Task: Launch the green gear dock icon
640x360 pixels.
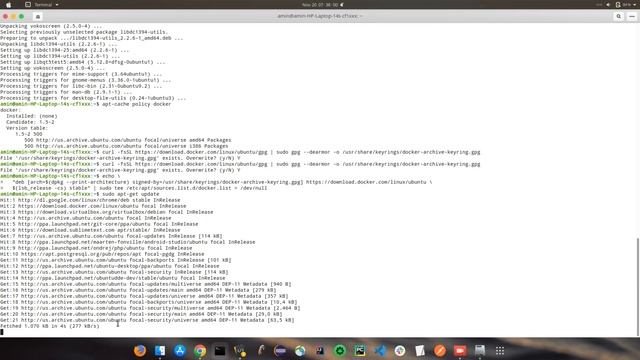Action: [x=340, y=351]
